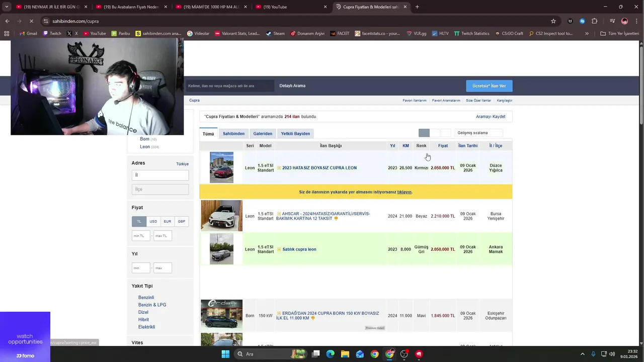Bookmark this page with the star icon
Image resolution: width=644 pixels, height=362 pixels.
[x=553, y=21]
